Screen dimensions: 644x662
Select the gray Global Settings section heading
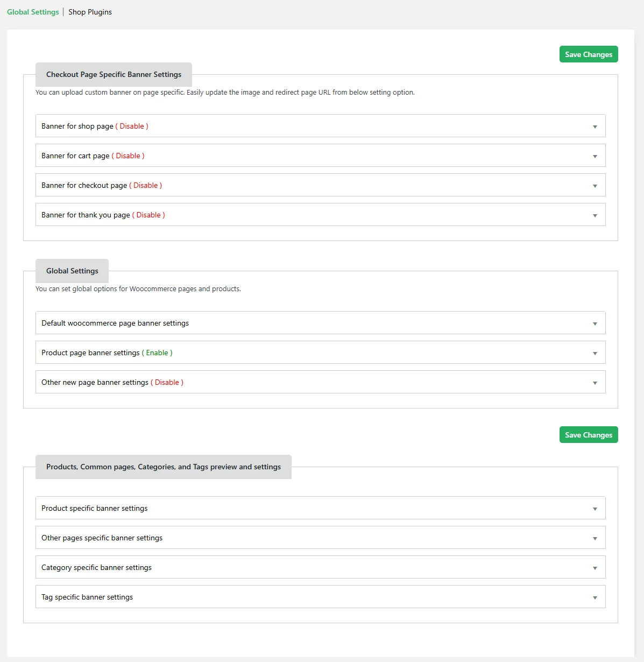(x=72, y=271)
